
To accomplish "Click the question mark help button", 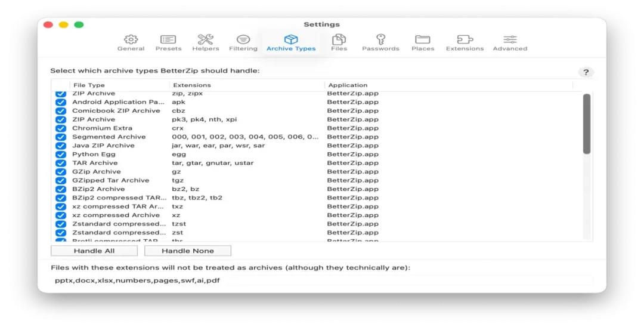I will point(586,72).
